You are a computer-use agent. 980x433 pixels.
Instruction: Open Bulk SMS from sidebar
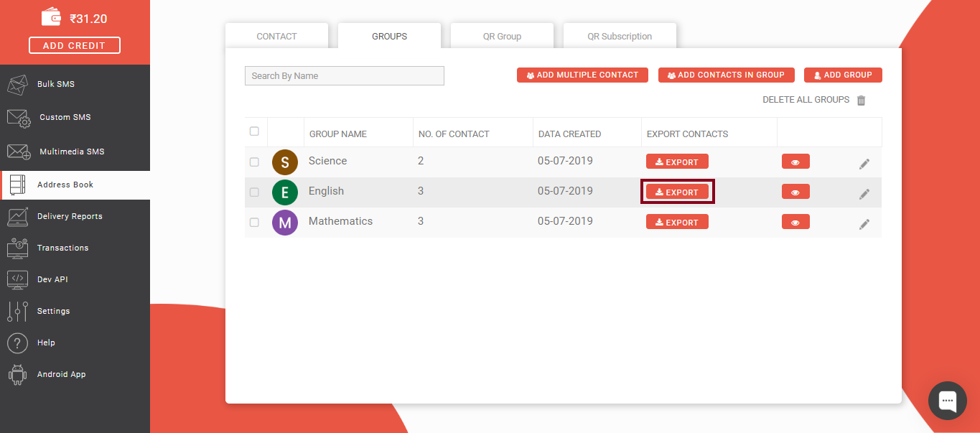coord(55,84)
